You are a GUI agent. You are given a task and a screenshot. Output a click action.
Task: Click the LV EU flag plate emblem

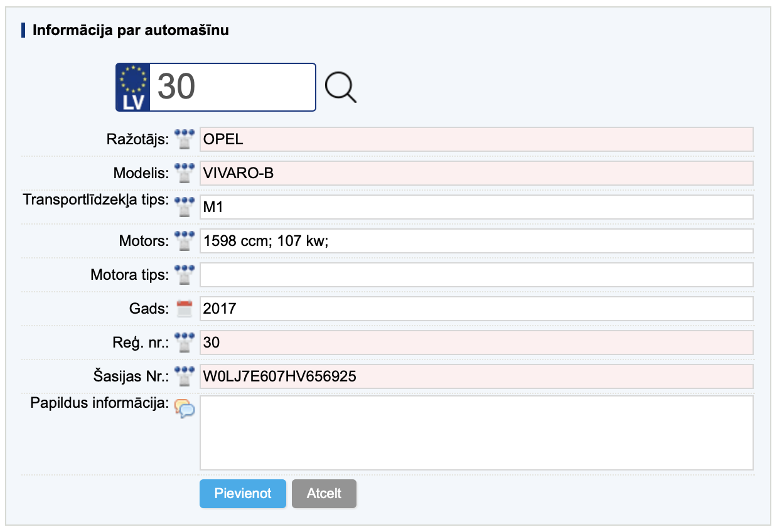(133, 87)
